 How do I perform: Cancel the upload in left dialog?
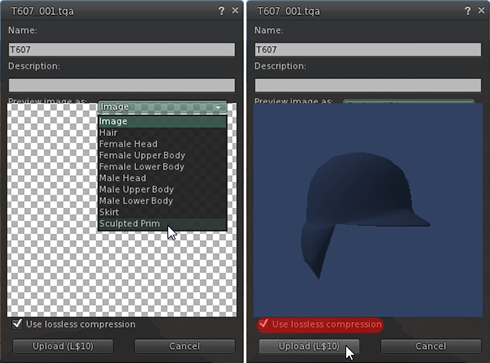(x=185, y=346)
